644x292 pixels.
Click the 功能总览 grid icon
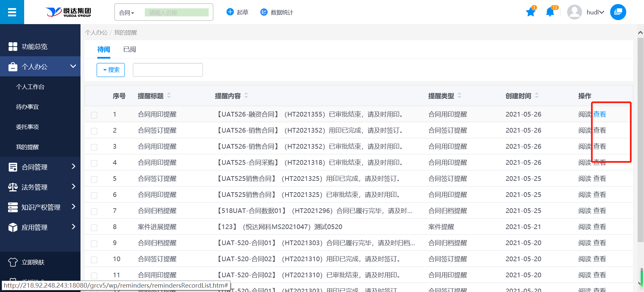tap(13, 47)
